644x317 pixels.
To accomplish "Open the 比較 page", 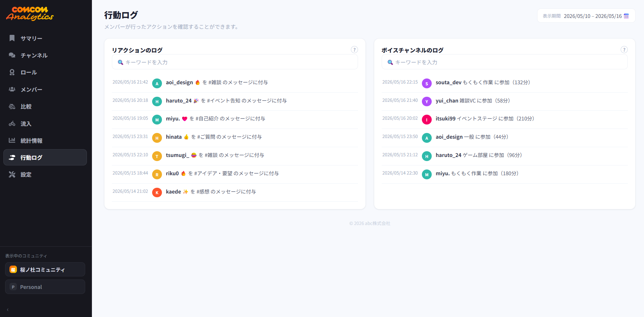I will click(45, 106).
